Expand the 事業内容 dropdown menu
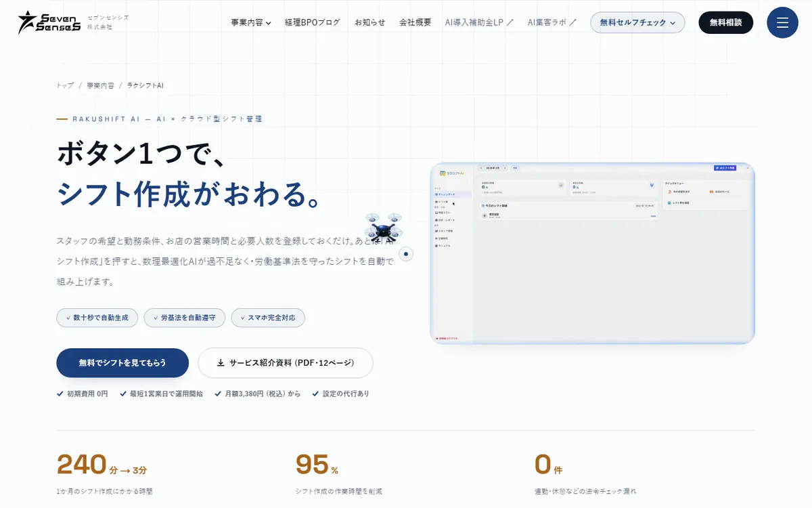812x508 pixels. pyautogui.click(x=251, y=22)
